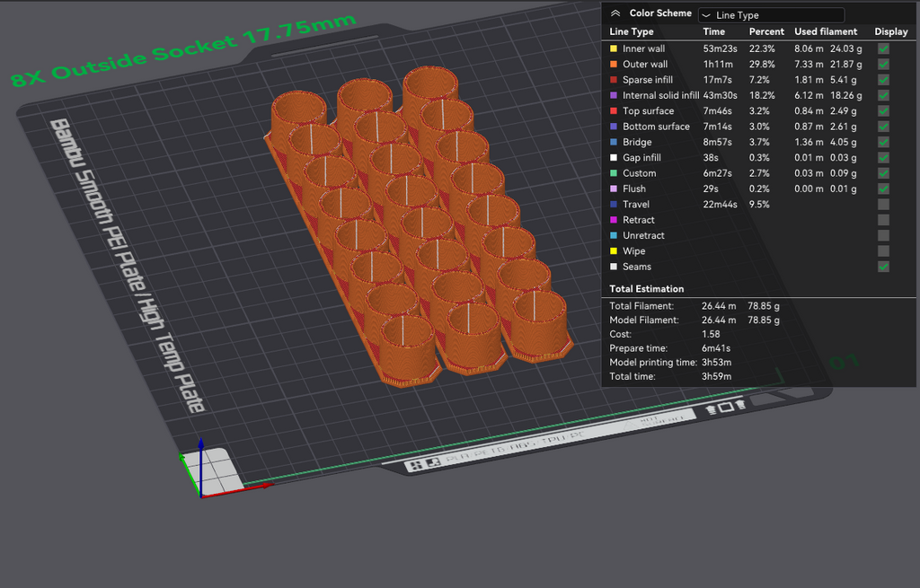Enable Travel display checkbox
Viewport: 920px width, 588px height.
point(883,204)
